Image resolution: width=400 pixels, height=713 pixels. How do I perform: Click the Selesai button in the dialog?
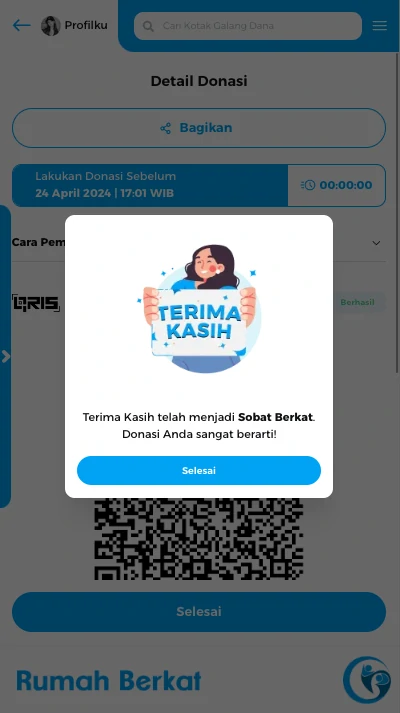[x=199, y=471]
